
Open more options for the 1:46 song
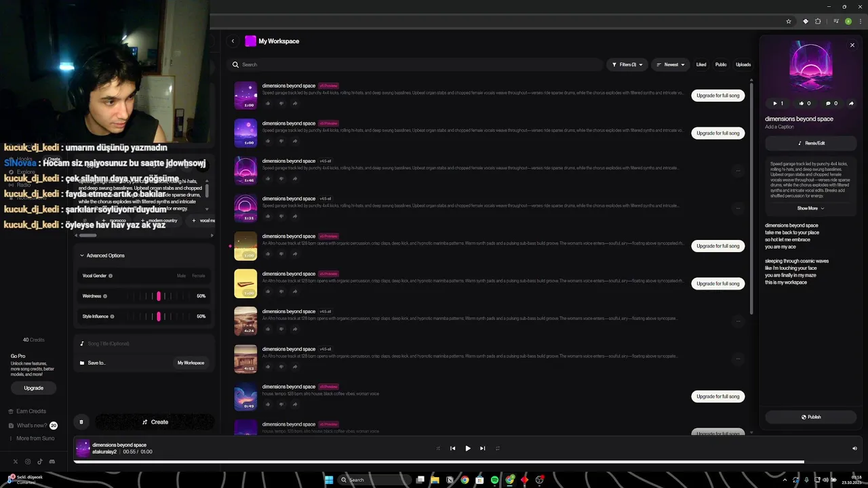pyautogui.click(x=738, y=171)
